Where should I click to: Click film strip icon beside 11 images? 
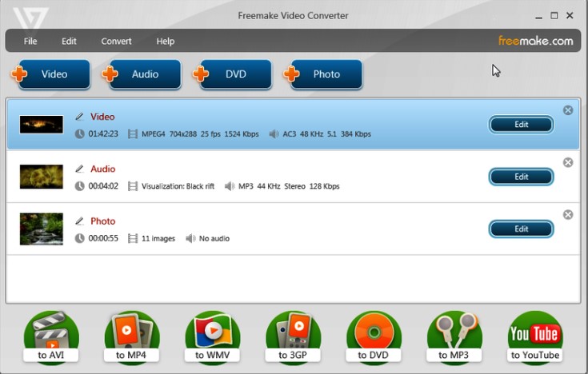pyautogui.click(x=133, y=238)
